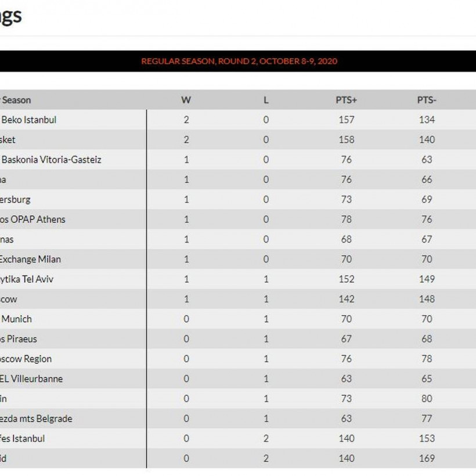476x476 pixels.
Task: Click the Munich team name
Action: tap(16, 319)
